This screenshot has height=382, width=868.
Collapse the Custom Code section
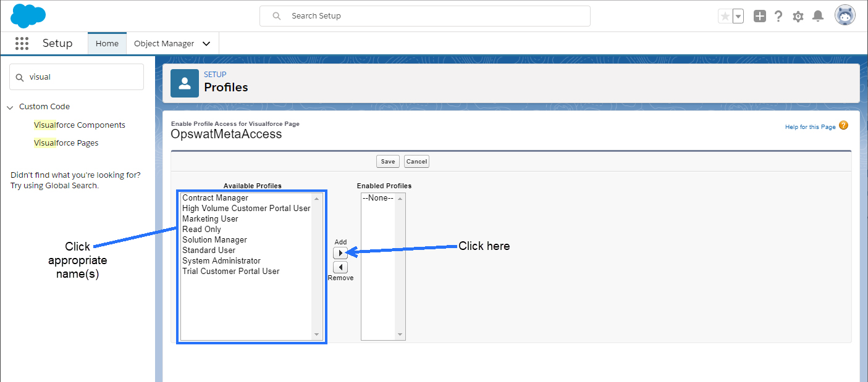click(10, 107)
